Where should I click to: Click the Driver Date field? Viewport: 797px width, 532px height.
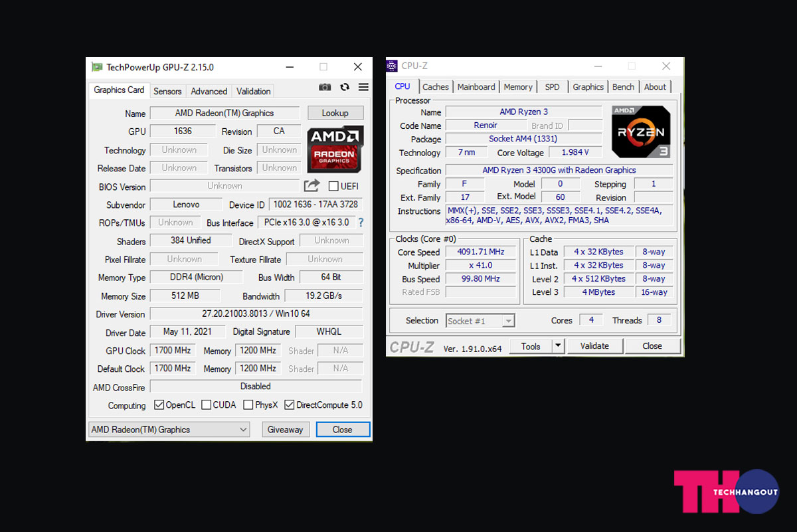click(x=189, y=331)
